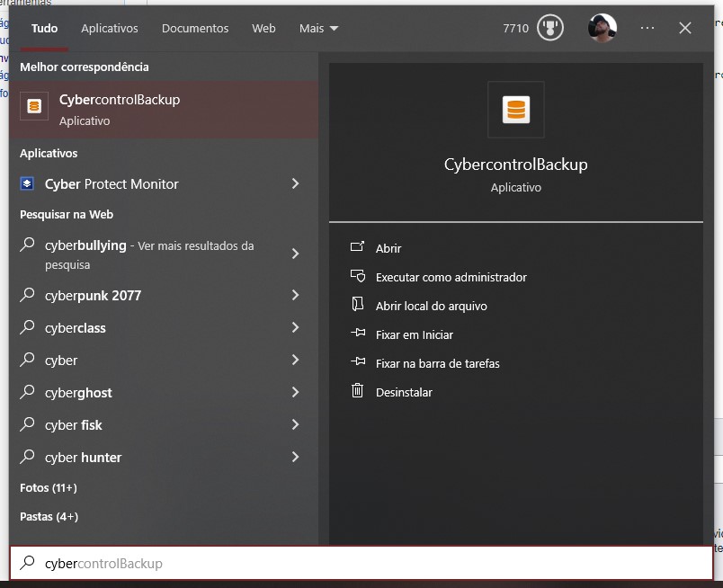Show the Fotos (11+) results
723x588 pixels.
[49, 487]
